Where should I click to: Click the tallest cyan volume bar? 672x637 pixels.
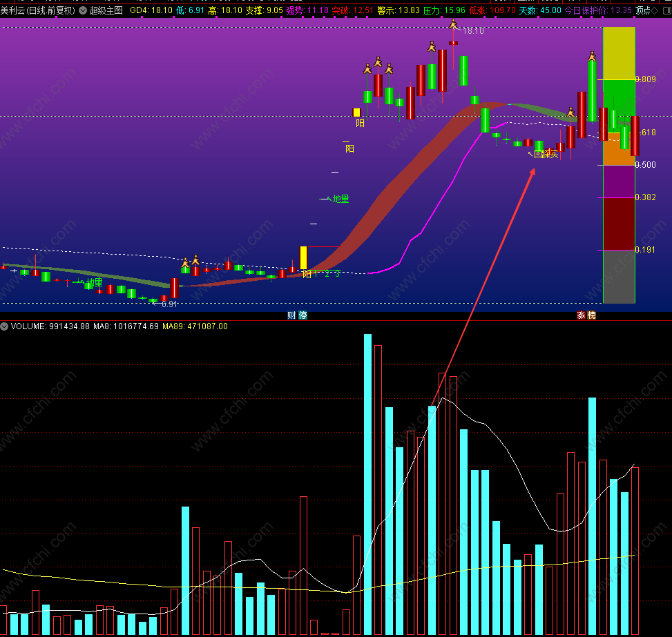(367, 484)
